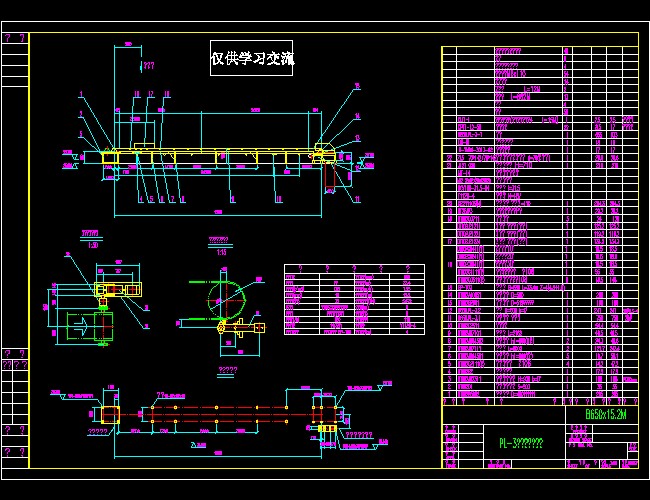The width and height of the screenshot is (650, 500).
Task: Click the ????? caption under the pulley detail
Action: click(228, 370)
